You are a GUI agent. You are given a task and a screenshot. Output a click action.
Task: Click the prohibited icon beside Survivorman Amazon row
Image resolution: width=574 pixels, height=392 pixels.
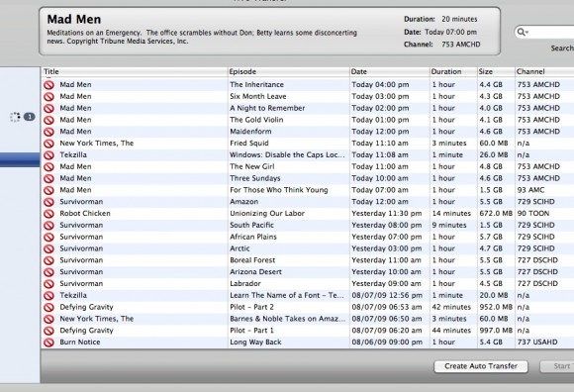(x=49, y=202)
